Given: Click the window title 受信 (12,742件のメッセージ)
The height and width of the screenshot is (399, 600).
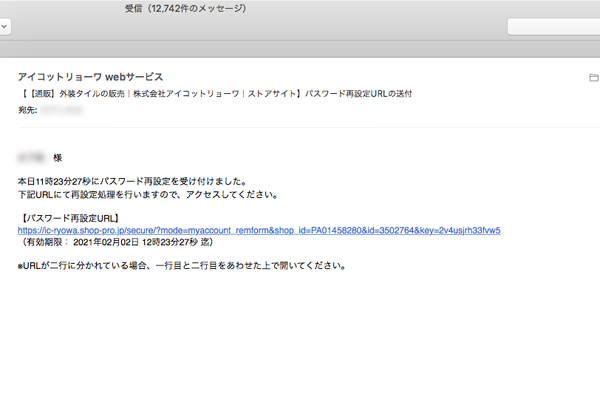Looking at the screenshot, I should coord(186,8).
